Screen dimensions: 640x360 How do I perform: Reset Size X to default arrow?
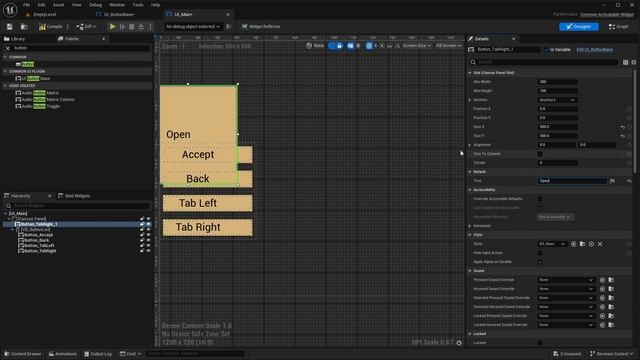click(x=623, y=127)
